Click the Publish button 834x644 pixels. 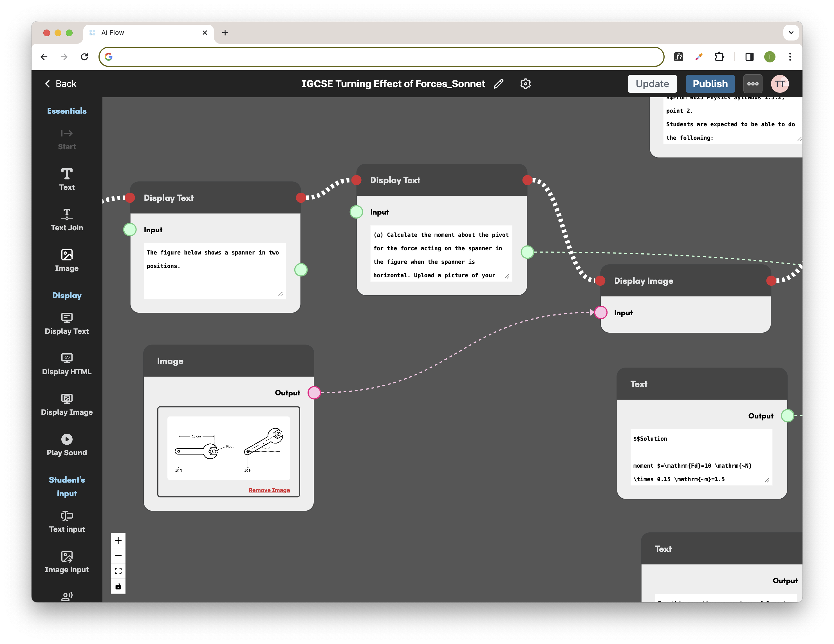coord(710,84)
